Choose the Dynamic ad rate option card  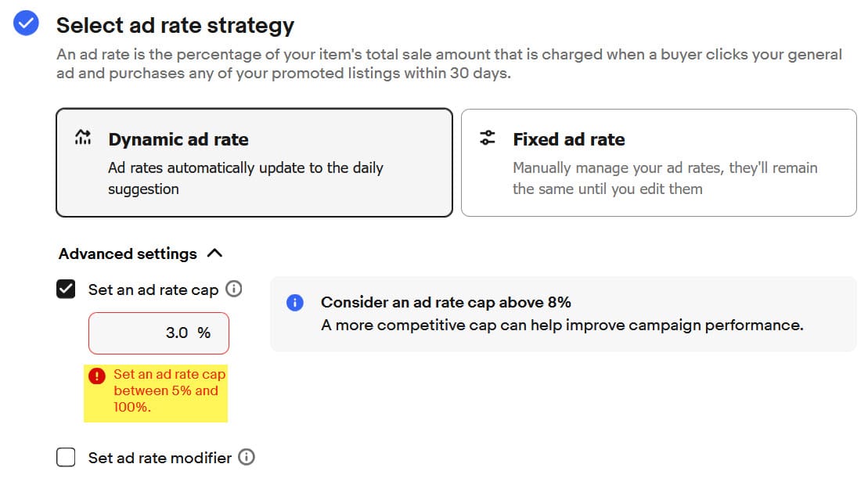tap(254, 163)
